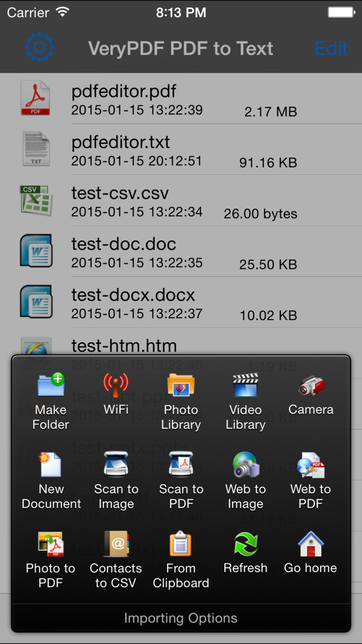The image size is (362, 644).
Task: Dismiss via Importing Options bar
Action: pyautogui.click(x=180, y=618)
